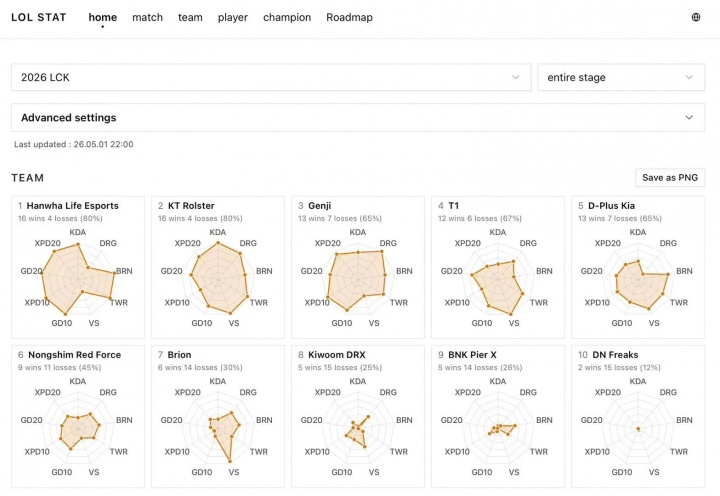Click the TWR label on D-Plus Kia chart

tap(679, 303)
